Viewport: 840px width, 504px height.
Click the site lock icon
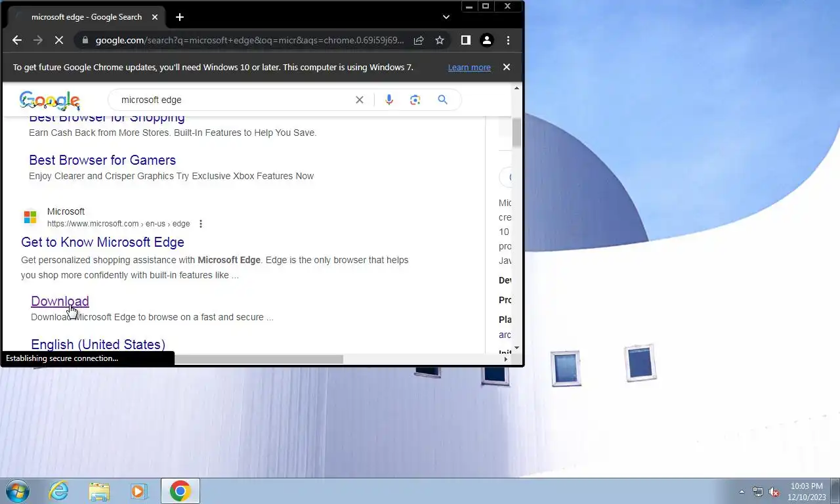pos(85,40)
